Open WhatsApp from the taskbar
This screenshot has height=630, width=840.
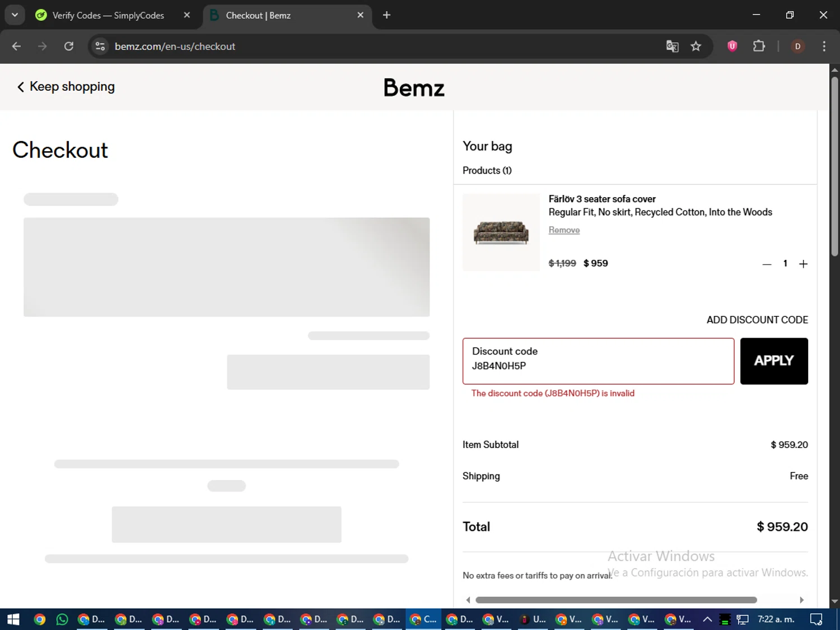click(x=62, y=619)
